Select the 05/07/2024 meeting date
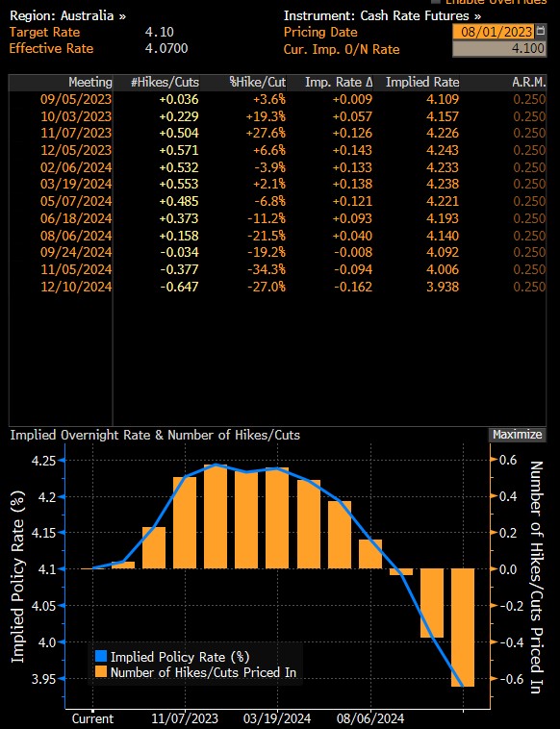Viewport: 560px width, 729px height. 76,201
